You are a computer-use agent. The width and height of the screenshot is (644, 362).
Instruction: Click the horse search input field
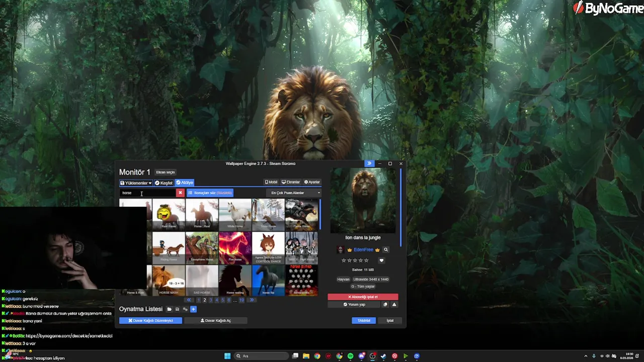tap(148, 193)
